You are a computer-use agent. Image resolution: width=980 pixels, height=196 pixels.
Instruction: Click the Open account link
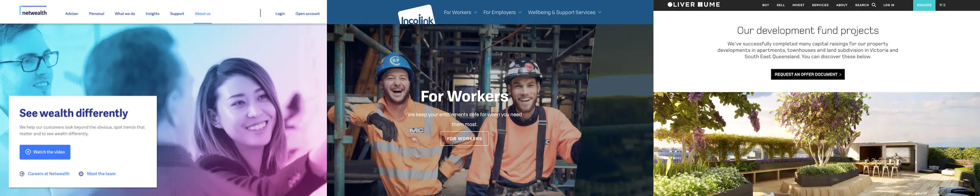coord(307,14)
